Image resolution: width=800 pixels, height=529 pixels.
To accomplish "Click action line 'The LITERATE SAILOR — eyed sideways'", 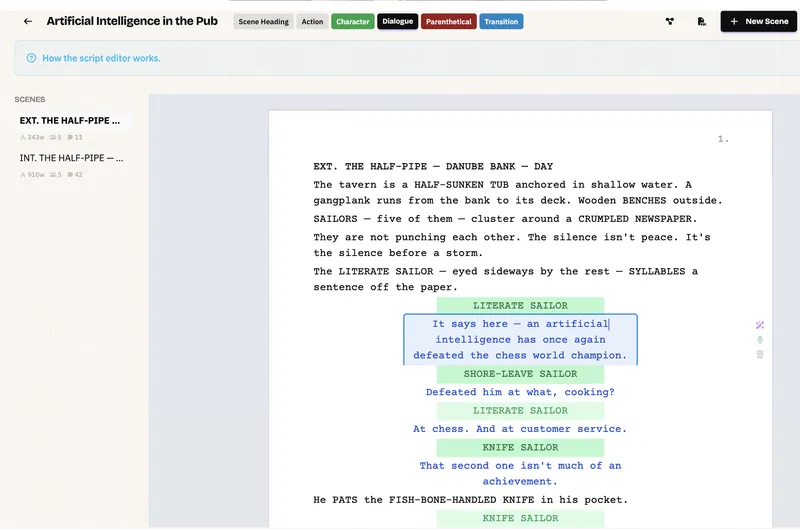I will click(x=506, y=279).
